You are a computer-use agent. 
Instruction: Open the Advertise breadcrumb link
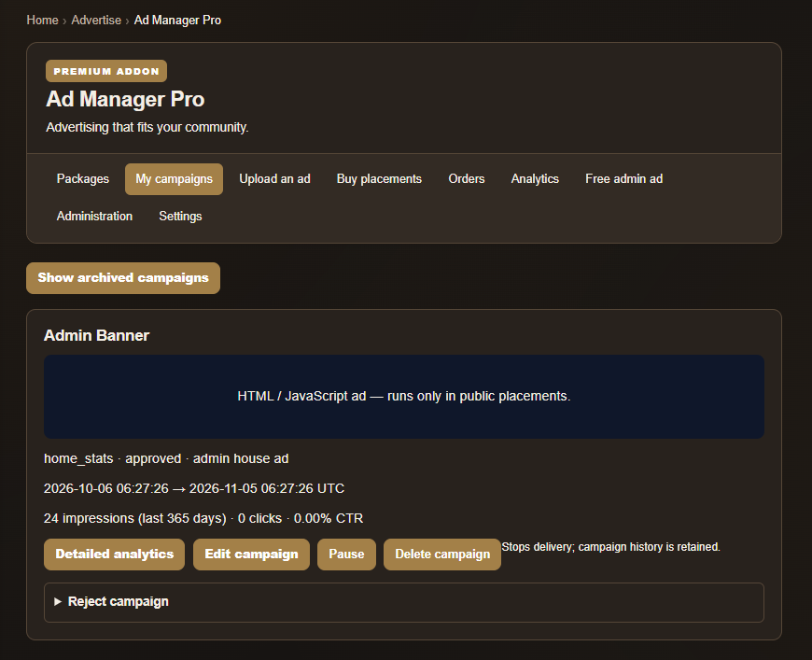click(x=96, y=21)
